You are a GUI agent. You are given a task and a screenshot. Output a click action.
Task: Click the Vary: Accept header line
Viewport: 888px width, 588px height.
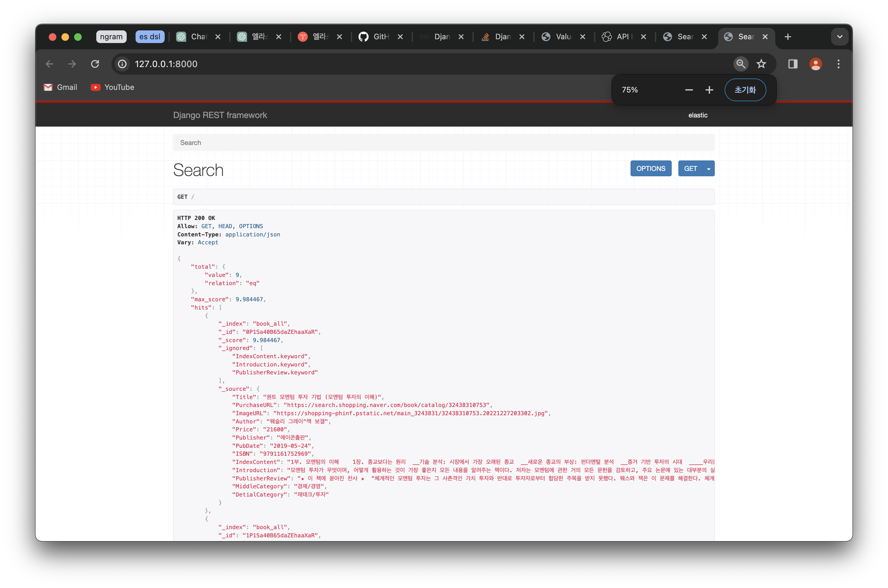coord(198,242)
